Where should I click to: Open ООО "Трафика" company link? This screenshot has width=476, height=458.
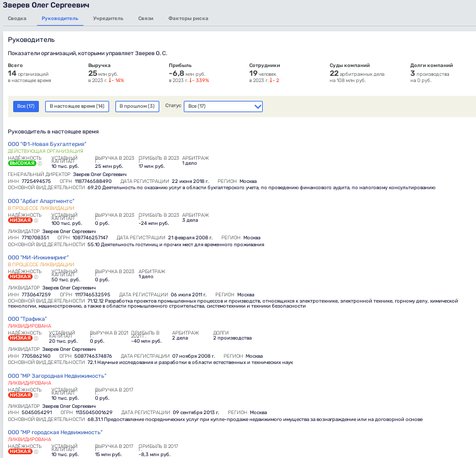pos(28,319)
